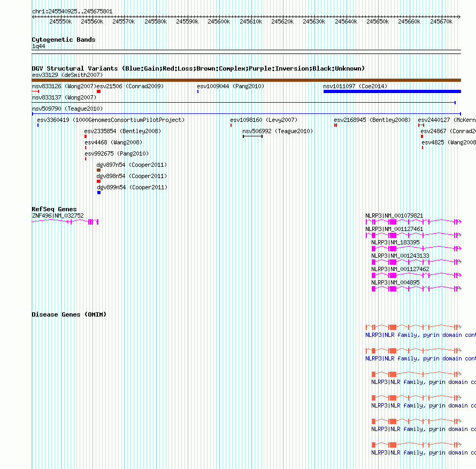Select esv4468 (Wang2008) variant label
This screenshot has width=476, height=469.
[x=113, y=142]
